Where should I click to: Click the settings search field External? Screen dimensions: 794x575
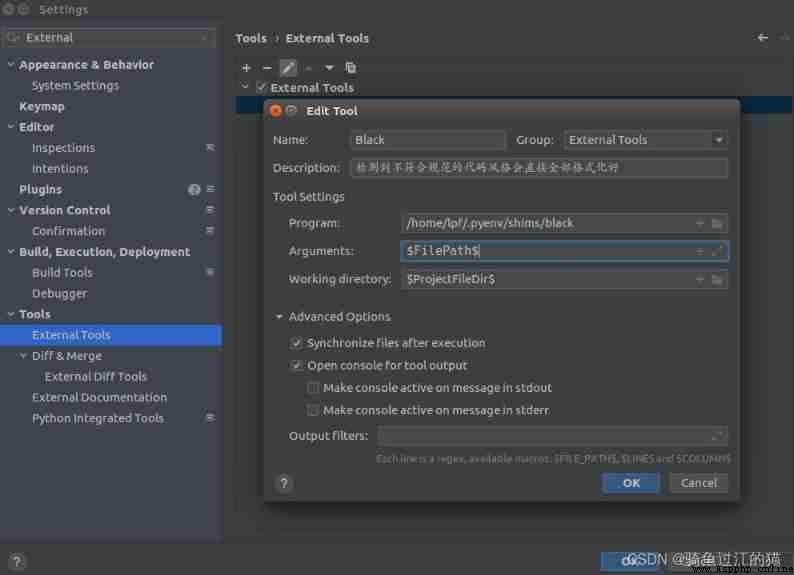tap(109, 38)
